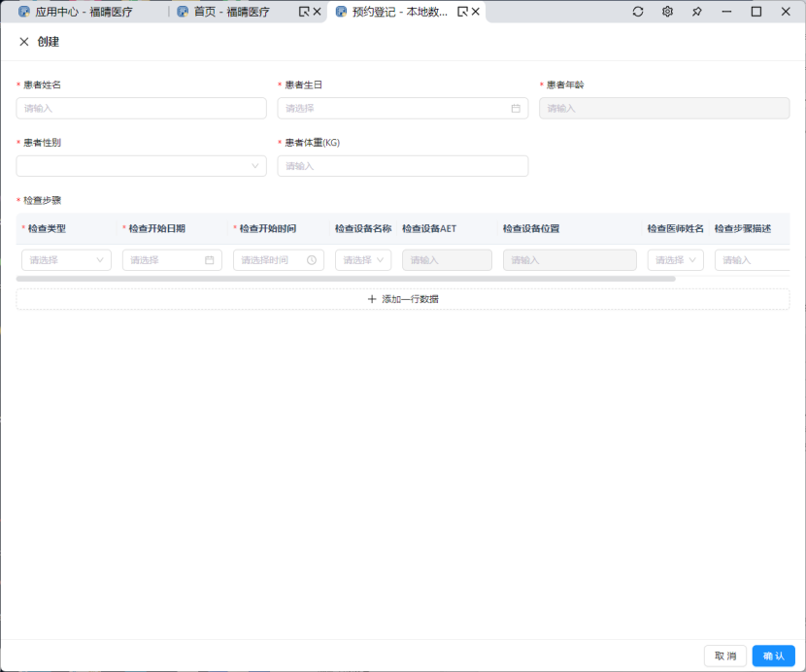Click calendar icon in 检查开始日期 field

tap(209, 260)
